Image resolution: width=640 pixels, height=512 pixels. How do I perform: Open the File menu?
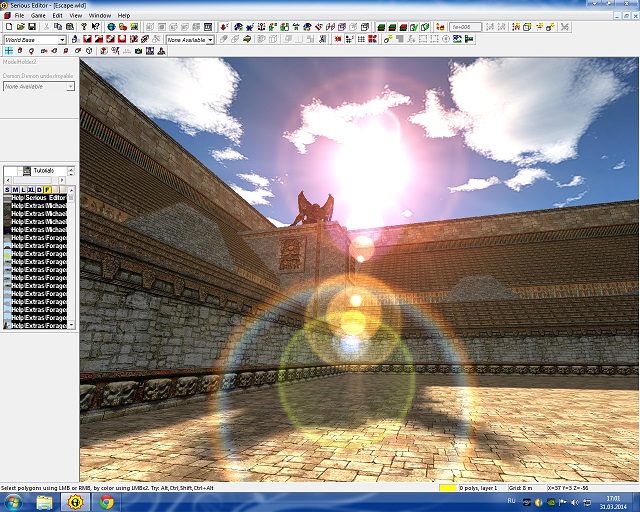pos(19,16)
